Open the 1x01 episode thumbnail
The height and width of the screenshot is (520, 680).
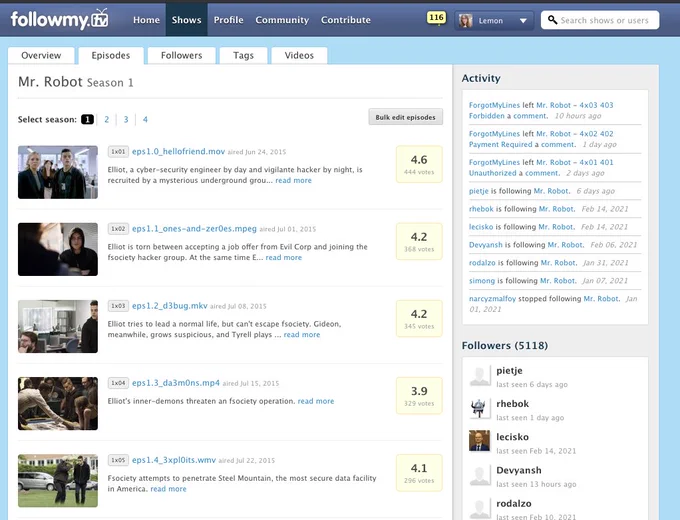[58, 172]
